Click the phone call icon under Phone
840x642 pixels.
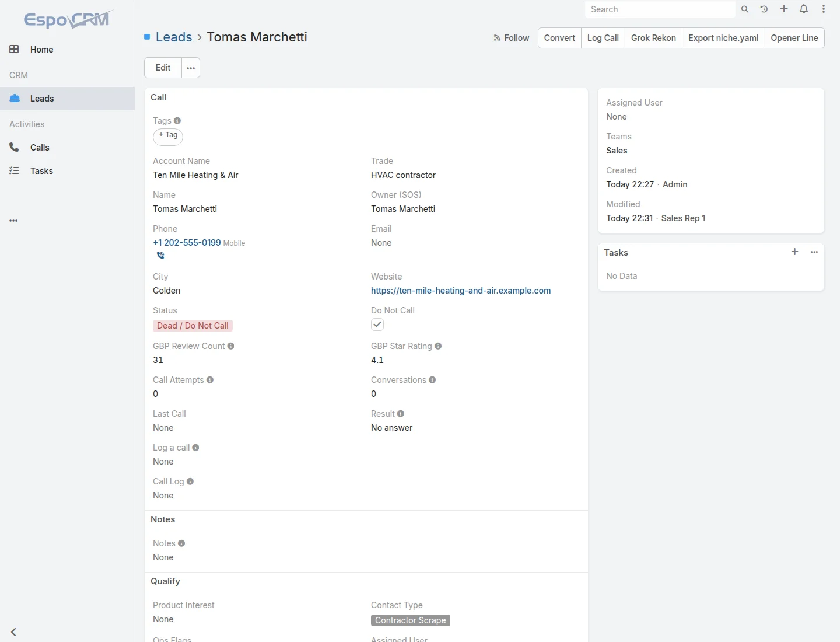[x=160, y=255]
